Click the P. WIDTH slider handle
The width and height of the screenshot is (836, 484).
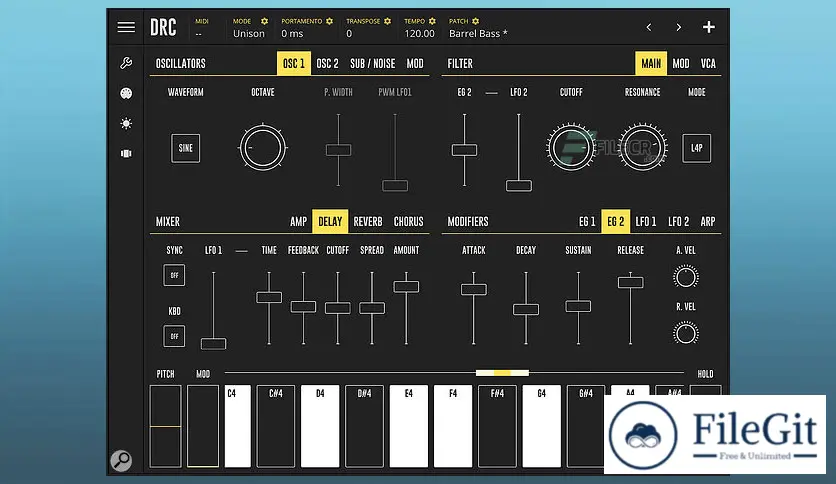(339, 150)
